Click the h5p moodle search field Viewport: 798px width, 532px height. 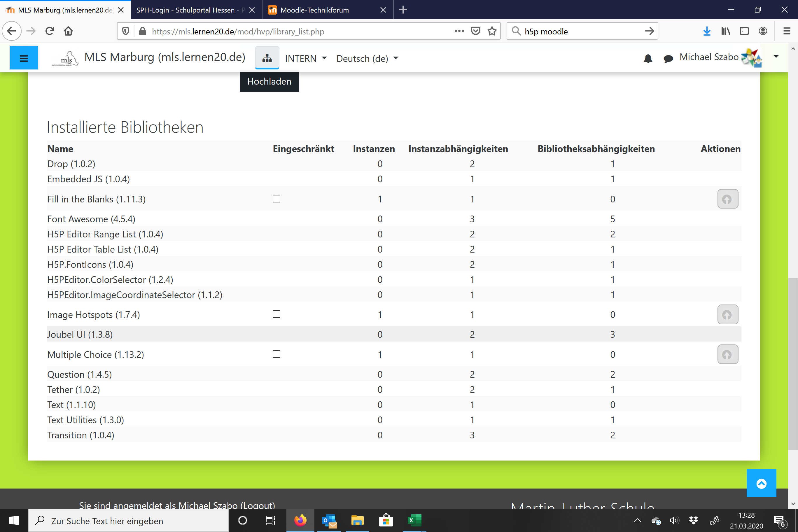tap(582, 31)
